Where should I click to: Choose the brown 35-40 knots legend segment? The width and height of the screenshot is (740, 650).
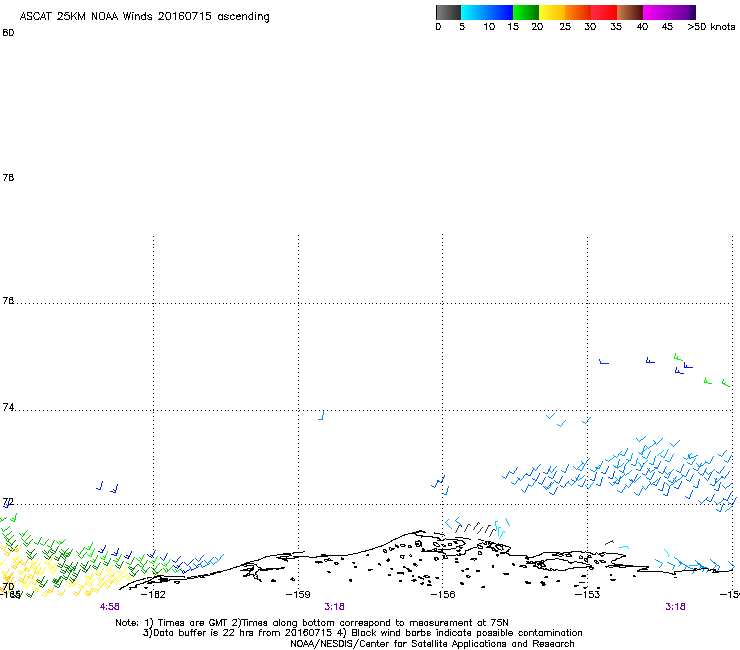[630, 12]
